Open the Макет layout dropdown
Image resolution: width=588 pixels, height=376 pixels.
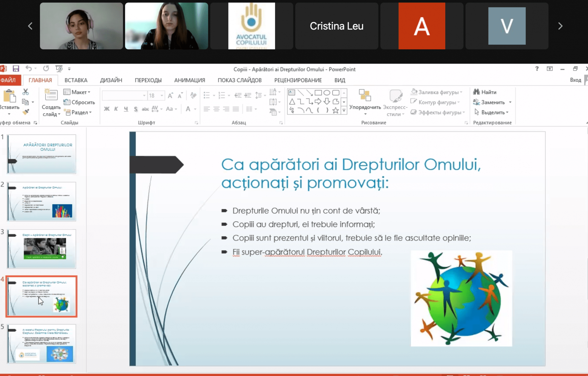click(x=77, y=92)
